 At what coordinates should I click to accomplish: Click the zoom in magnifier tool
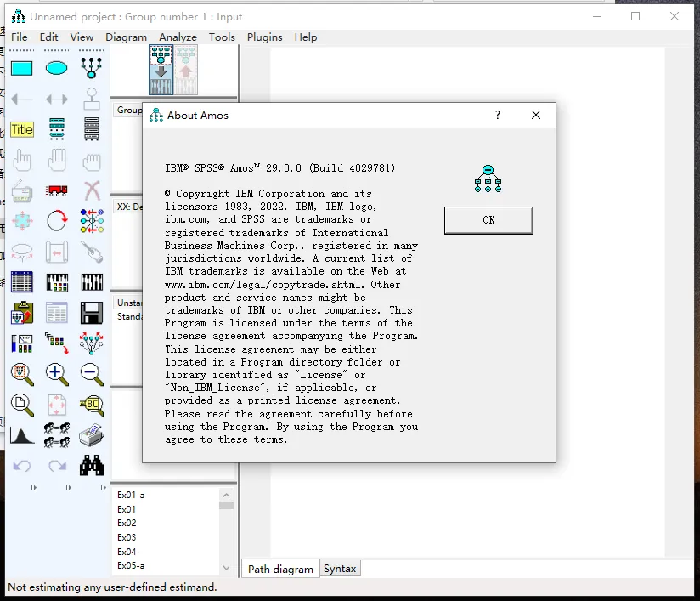tap(57, 374)
